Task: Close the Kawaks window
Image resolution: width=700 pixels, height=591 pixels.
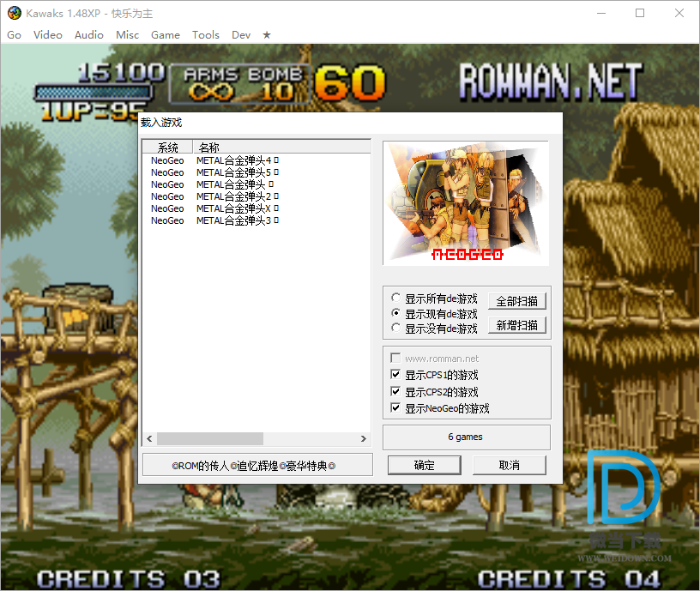Action: [679, 13]
